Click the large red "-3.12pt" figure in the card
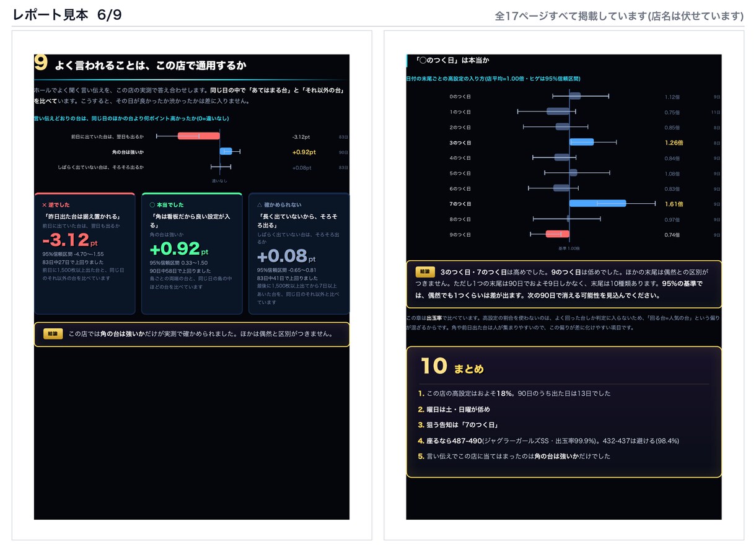 70,241
